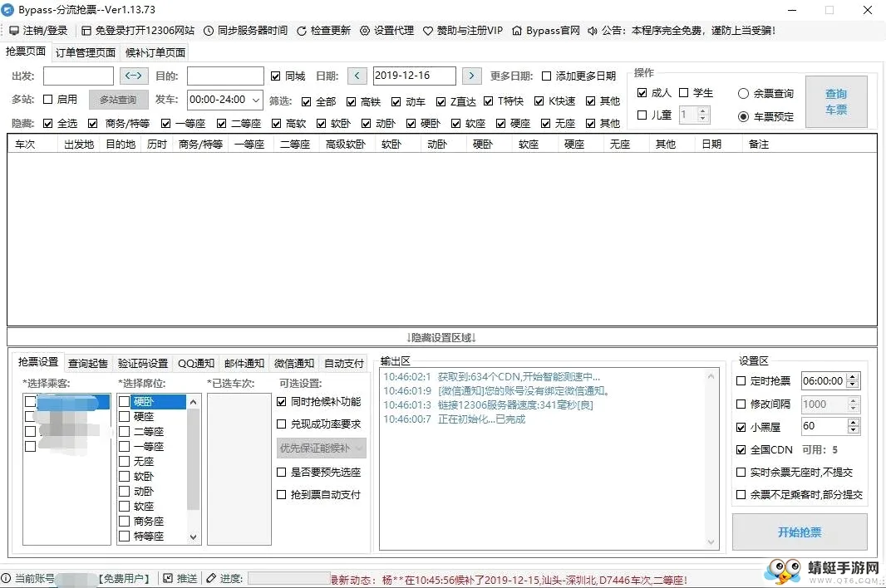The image size is (886, 588).
Task: Click the 多站查询 button
Action: pyautogui.click(x=118, y=100)
